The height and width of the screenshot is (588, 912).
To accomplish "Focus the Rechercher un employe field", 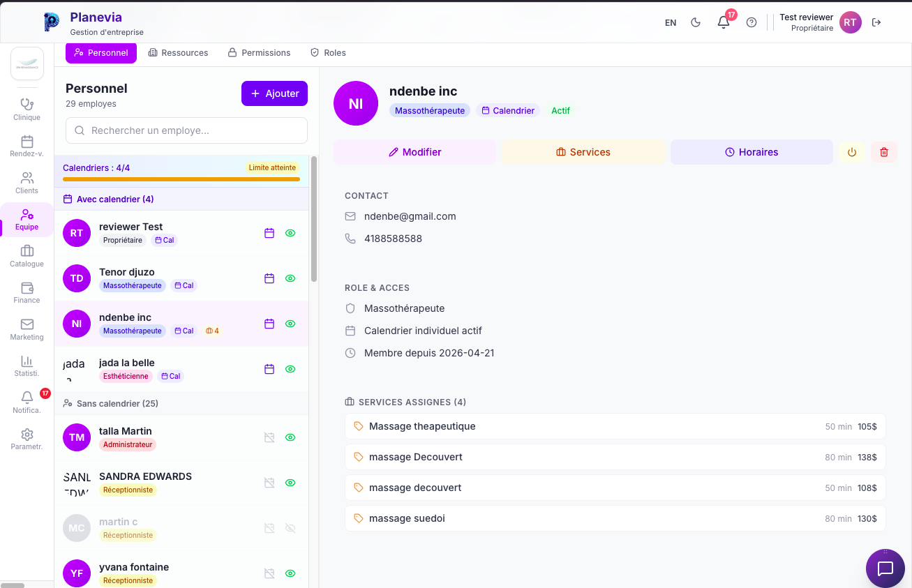I will [186, 130].
